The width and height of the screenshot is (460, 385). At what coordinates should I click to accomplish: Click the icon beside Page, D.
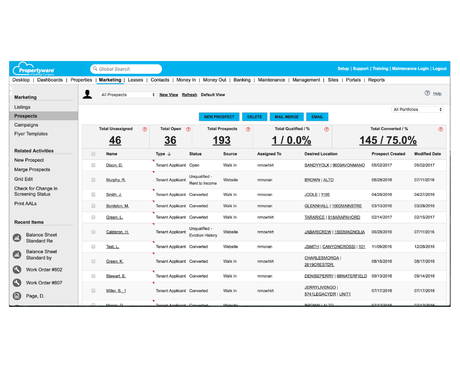17,296
